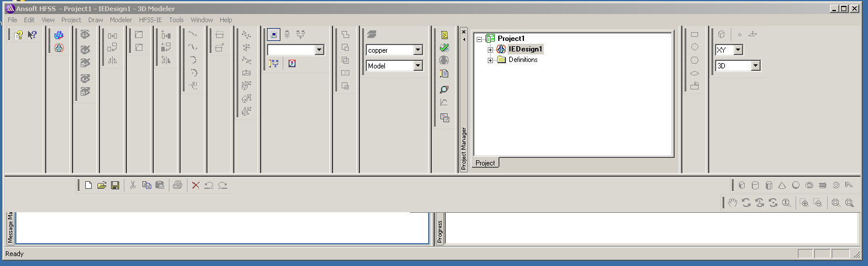
Task: Insert HFSS design via blue blocks icon
Action: pos(59,35)
